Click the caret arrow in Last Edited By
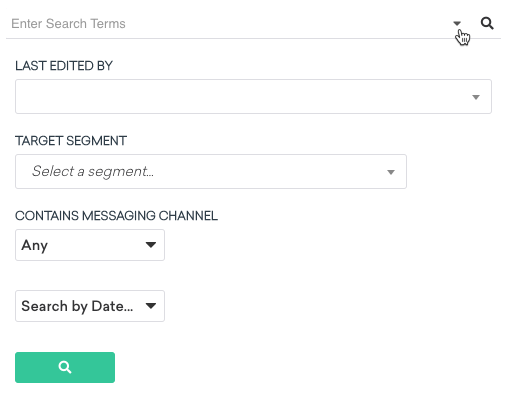 click(476, 97)
